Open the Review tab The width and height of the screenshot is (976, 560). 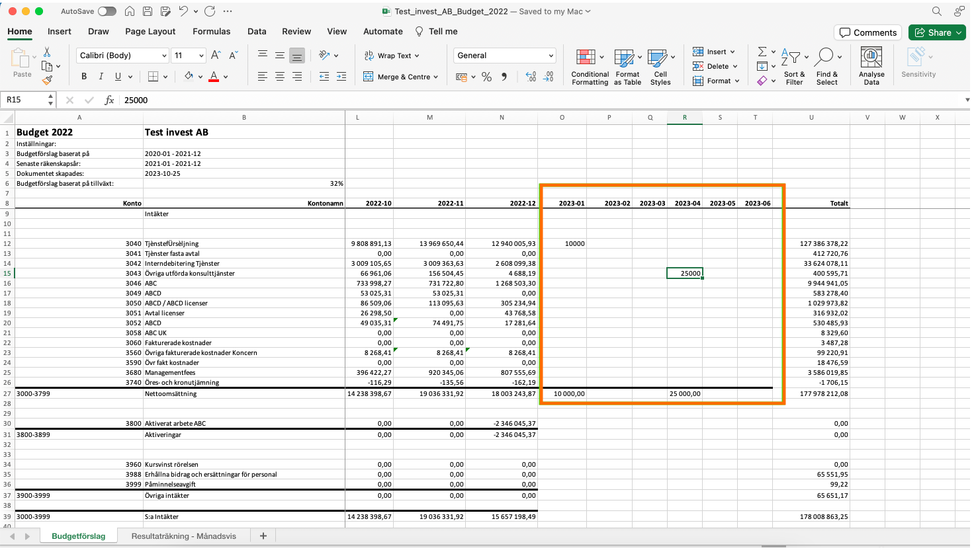296,31
